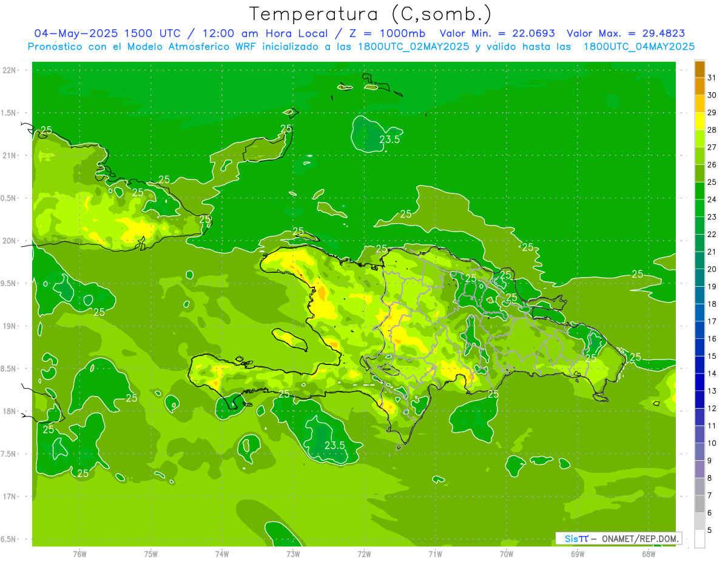Click the '1800UTC_04MAY2025' valid-until time
This screenshot has height=562, width=728.
click(639, 47)
